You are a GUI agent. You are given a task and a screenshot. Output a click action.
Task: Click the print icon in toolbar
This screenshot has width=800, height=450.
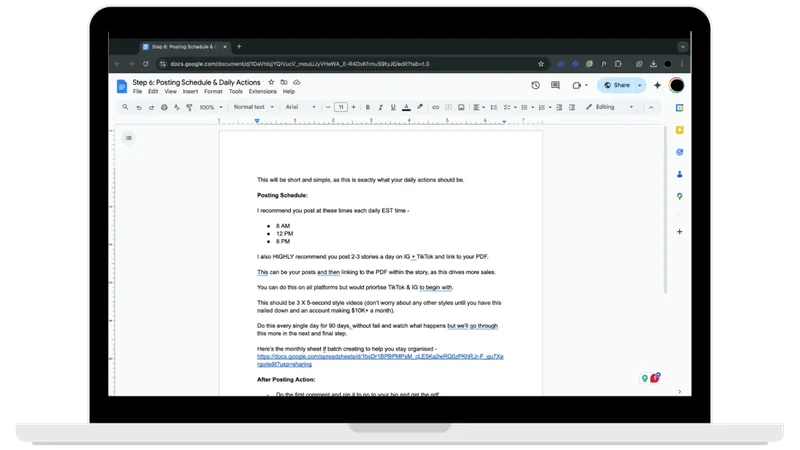point(164,107)
